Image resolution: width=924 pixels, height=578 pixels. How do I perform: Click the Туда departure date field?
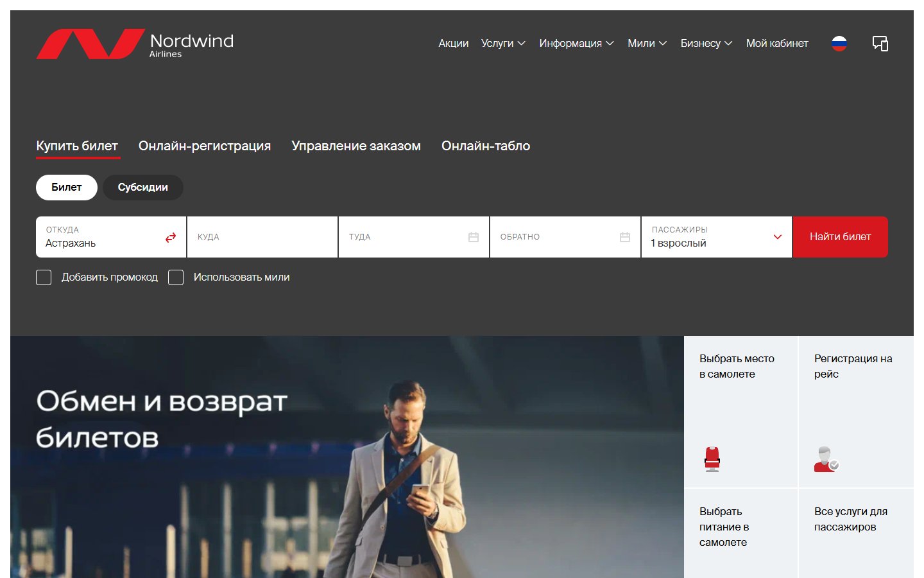414,237
